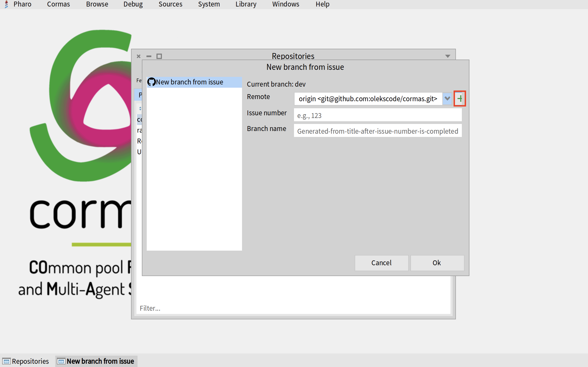
Task: Select the origin remote combo box
Action: click(368, 99)
